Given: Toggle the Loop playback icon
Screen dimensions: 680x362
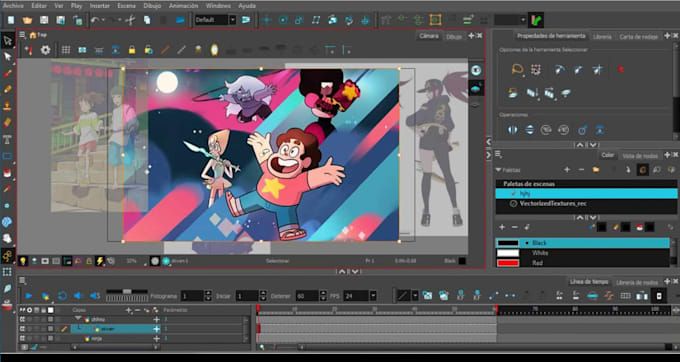Looking at the screenshot, I should 62,296.
